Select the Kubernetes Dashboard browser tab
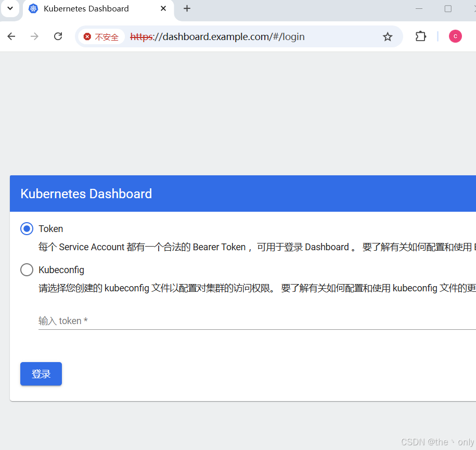476x450 pixels. [98, 9]
